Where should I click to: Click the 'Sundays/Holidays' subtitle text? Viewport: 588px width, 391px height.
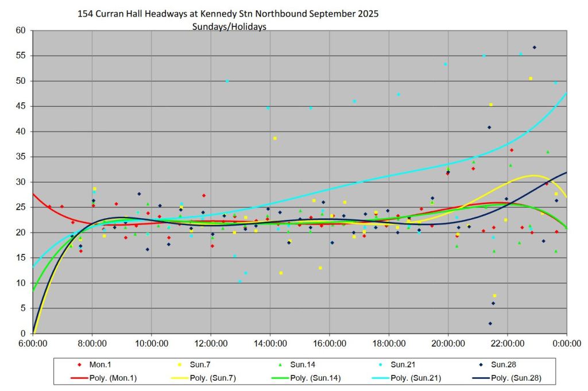point(229,26)
